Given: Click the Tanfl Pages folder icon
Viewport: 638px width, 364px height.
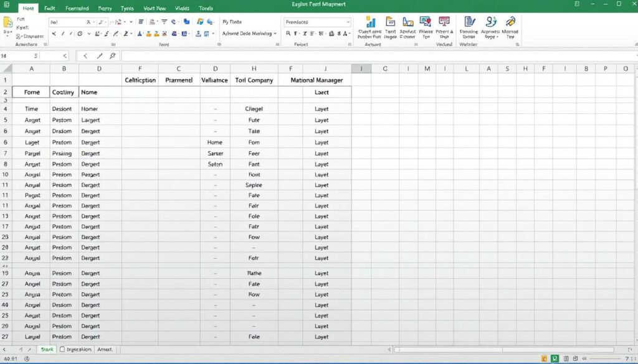Looking at the screenshot, I should click(x=390, y=22).
